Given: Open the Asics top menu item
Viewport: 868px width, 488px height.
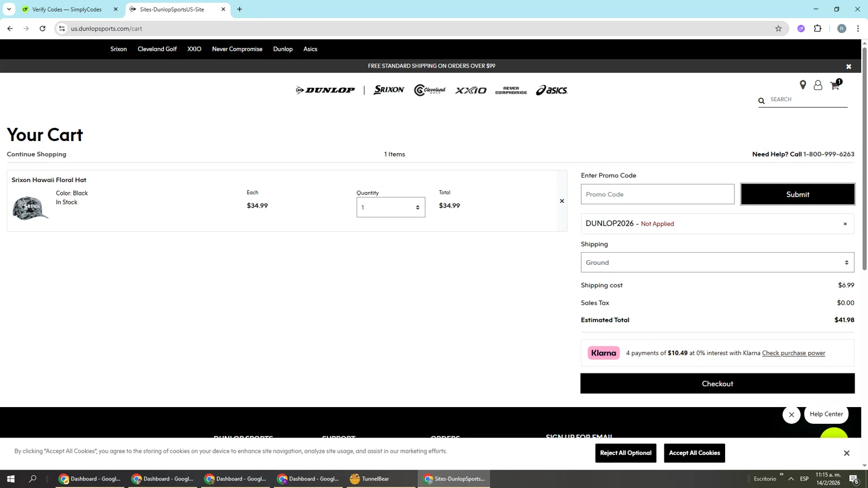Looking at the screenshot, I should tap(310, 49).
